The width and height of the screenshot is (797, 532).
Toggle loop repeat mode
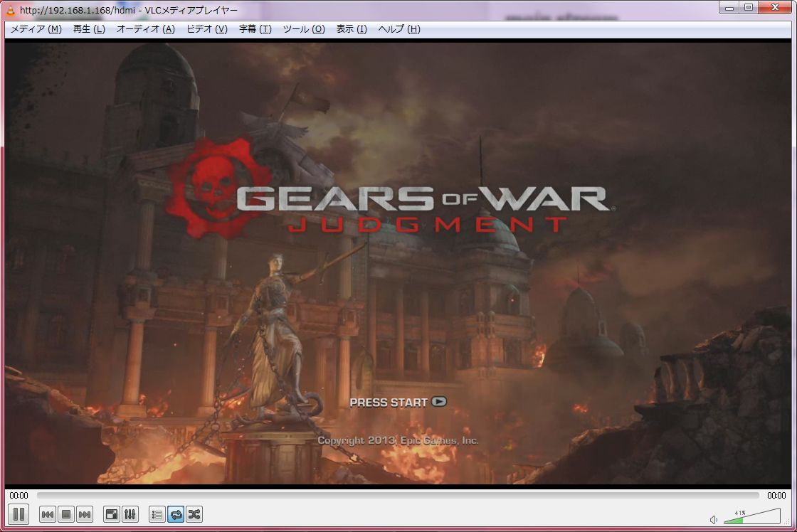pyautogui.click(x=176, y=515)
